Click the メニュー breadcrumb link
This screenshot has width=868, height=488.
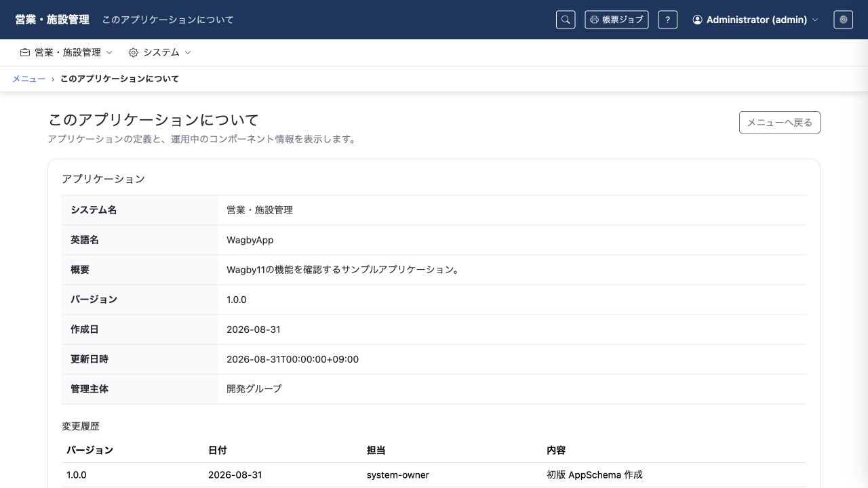(28, 79)
